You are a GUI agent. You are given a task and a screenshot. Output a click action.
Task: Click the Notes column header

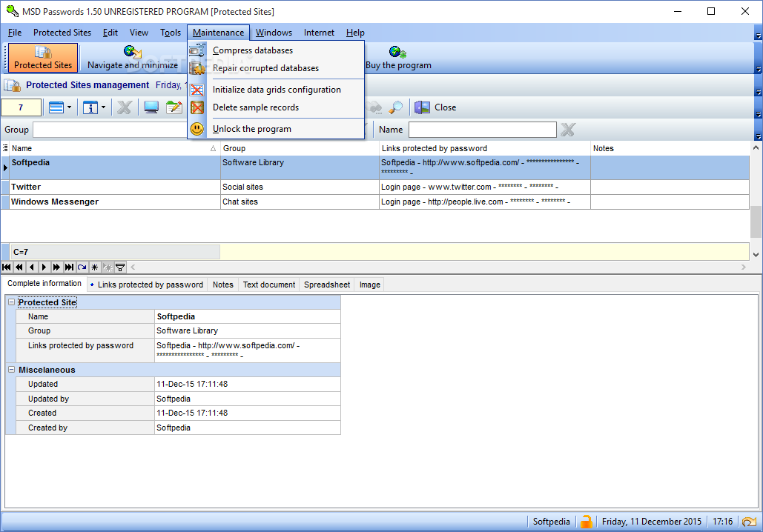[x=670, y=148]
